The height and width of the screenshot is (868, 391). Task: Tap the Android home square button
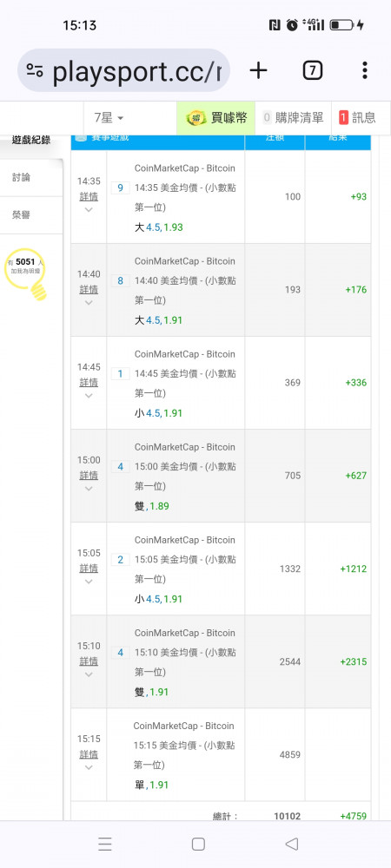click(198, 844)
